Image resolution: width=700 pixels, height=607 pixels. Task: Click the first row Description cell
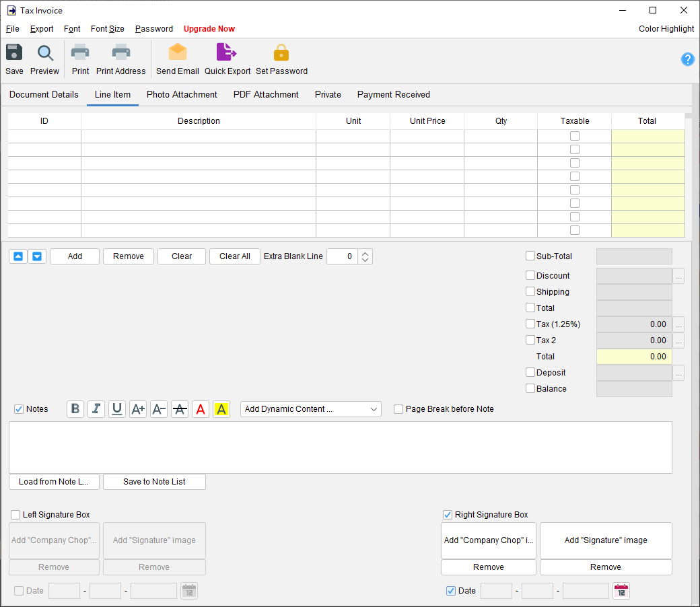(198, 136)
